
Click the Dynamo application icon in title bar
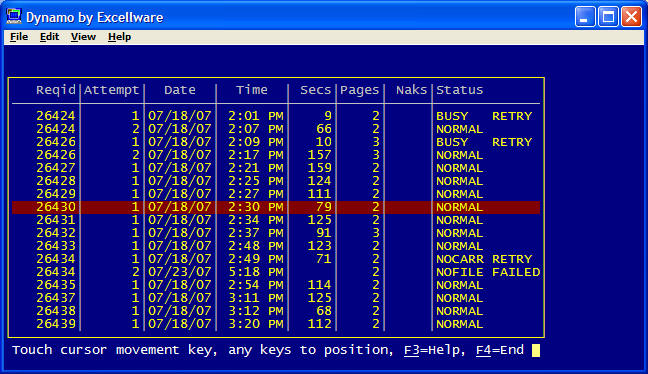point(14,17)
